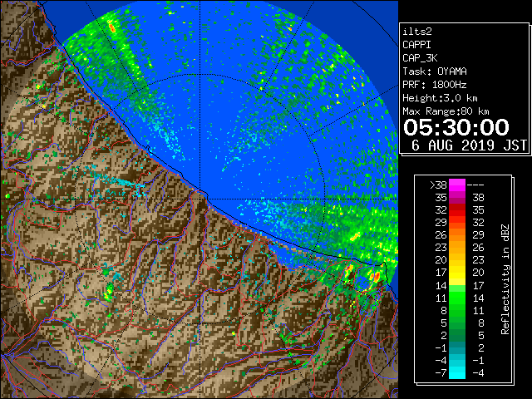Click the "-7" legend label

coord(441,373)
